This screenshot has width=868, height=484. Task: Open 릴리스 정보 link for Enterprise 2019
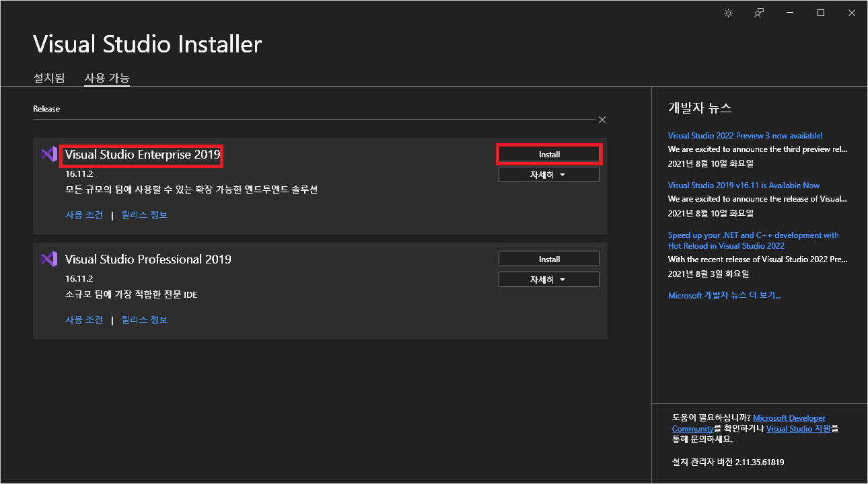[145, 215]
